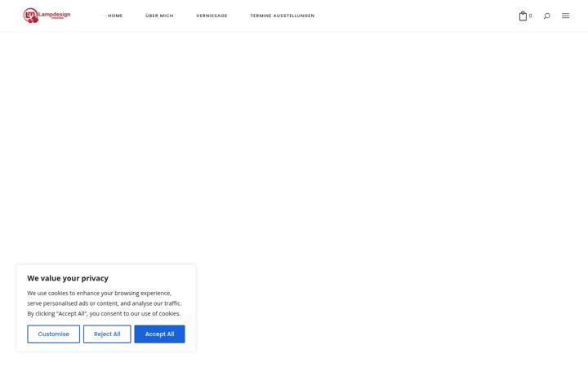Select the VERNISSAGE menu item
588x368 pixels.
point(212,16)
